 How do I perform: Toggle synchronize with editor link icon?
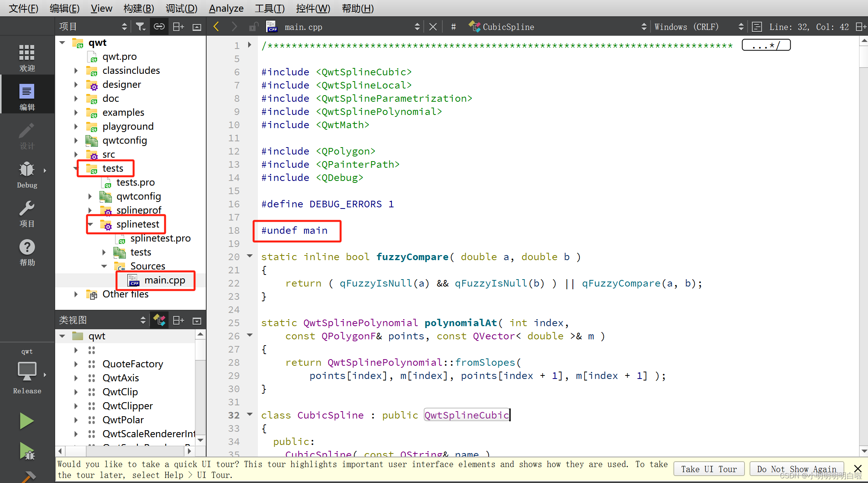159,27
